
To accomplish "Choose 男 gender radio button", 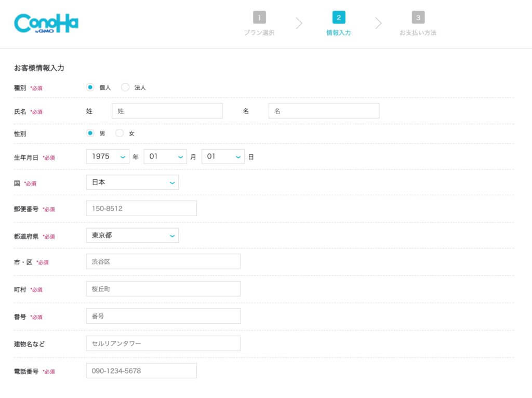I will (x=90, y=133).
